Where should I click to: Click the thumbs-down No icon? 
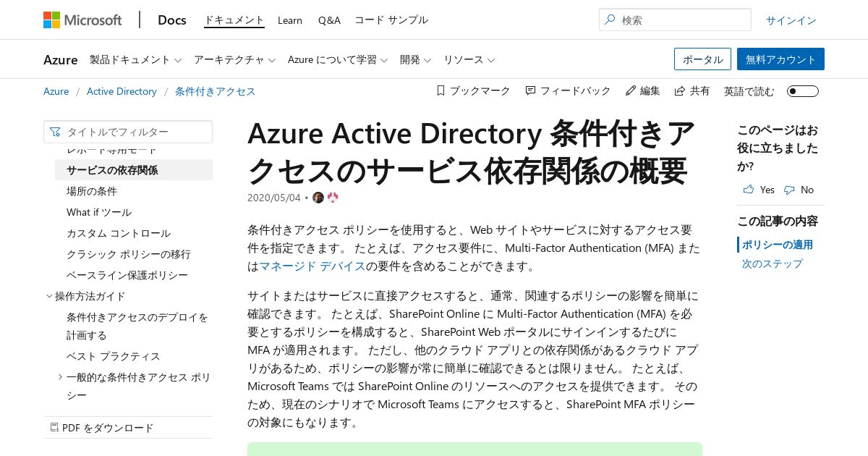(789, 190)
